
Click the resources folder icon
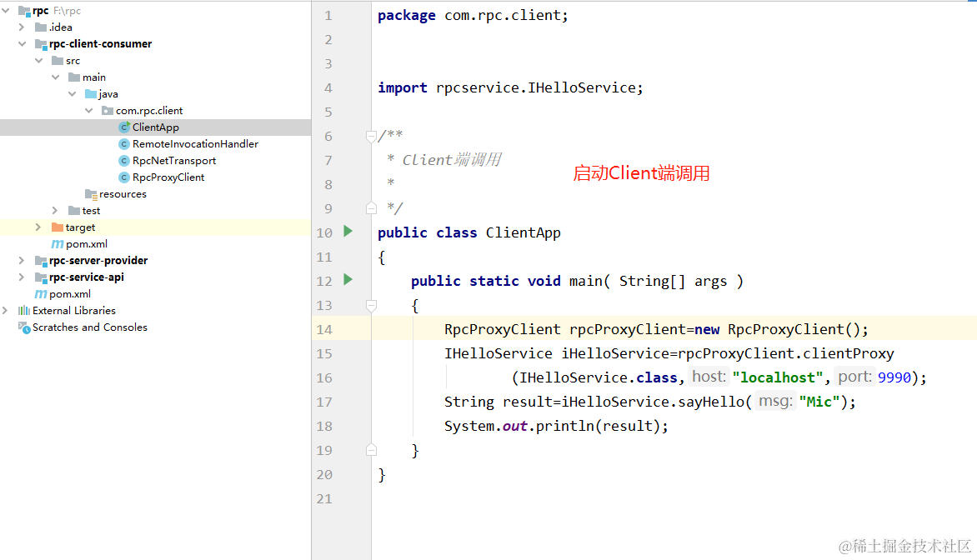click(91, 194)
